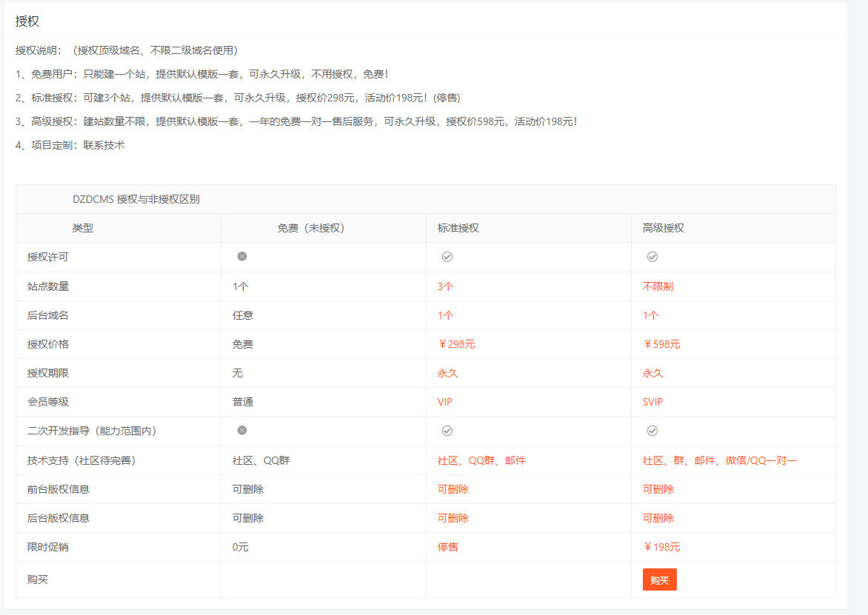The height and width of the screenshot is (615, 868).
Task: Click the ¥198元 promotion price cell
Action: [x=661, y=546]
